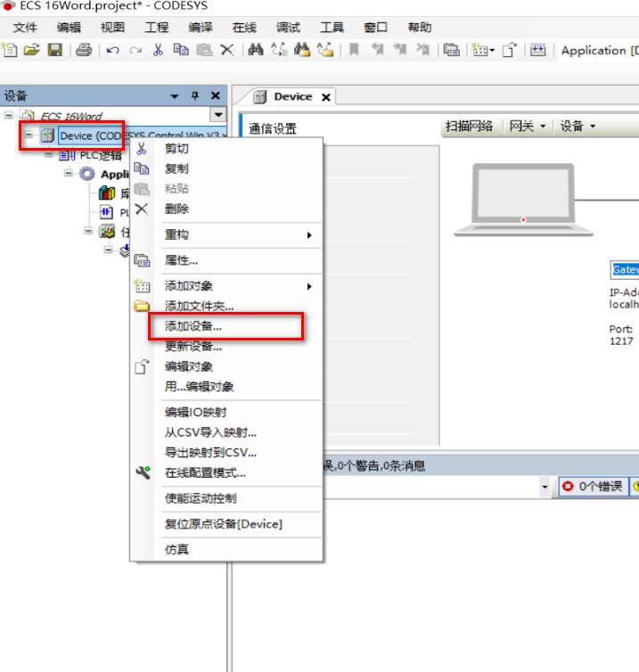Viewport: 639px width, 672px height.
Task: Click the New file toolbar icon
Action: [x=10, y=50]
